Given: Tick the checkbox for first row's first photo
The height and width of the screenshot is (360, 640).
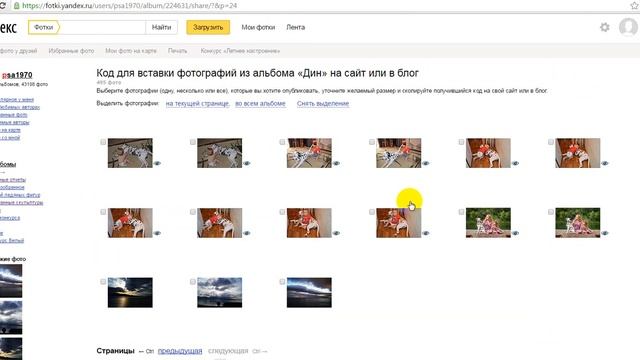Looking at the screenshot, I should (x=103, y=142).
